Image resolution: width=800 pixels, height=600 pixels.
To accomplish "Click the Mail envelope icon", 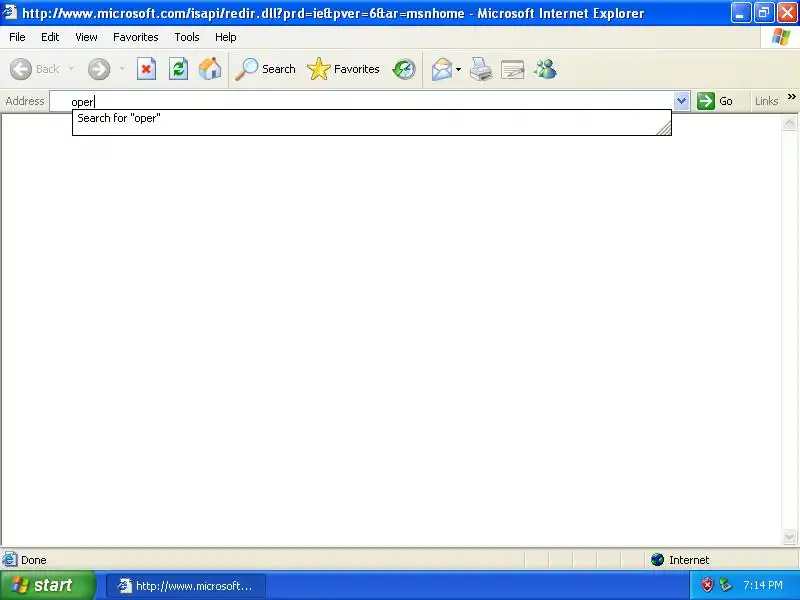I will [x=442, y=69].
